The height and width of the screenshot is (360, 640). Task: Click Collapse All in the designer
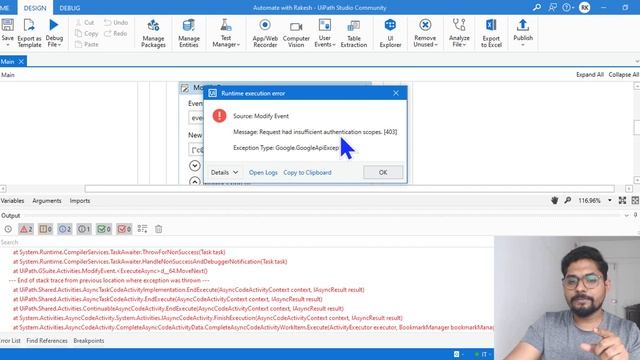pyautogui.click(x=623, y=75)
